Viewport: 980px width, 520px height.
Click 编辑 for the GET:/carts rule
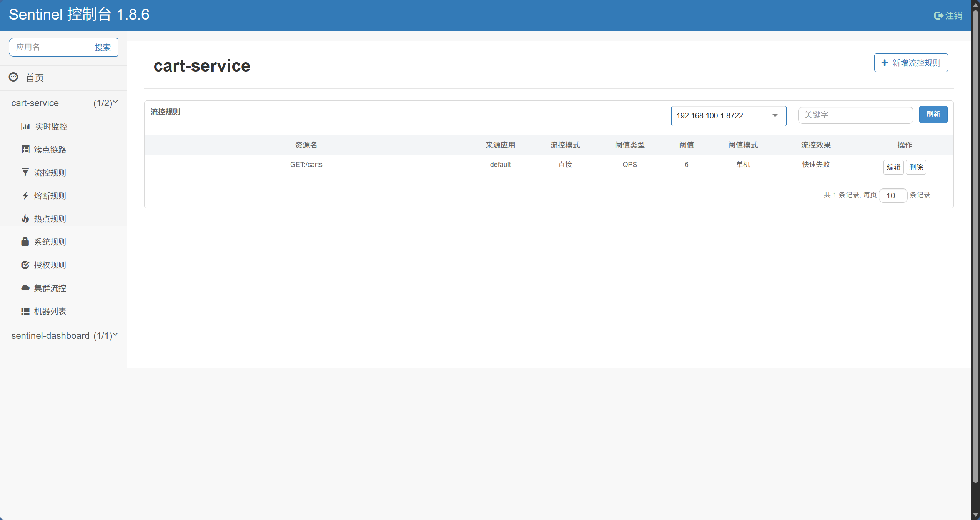click(x=893, y=167)
